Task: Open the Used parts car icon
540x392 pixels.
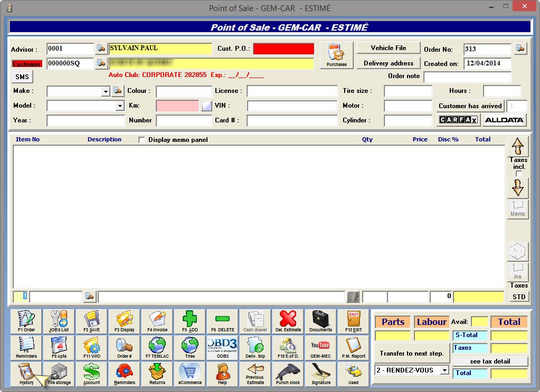Action: pos(353,374)
